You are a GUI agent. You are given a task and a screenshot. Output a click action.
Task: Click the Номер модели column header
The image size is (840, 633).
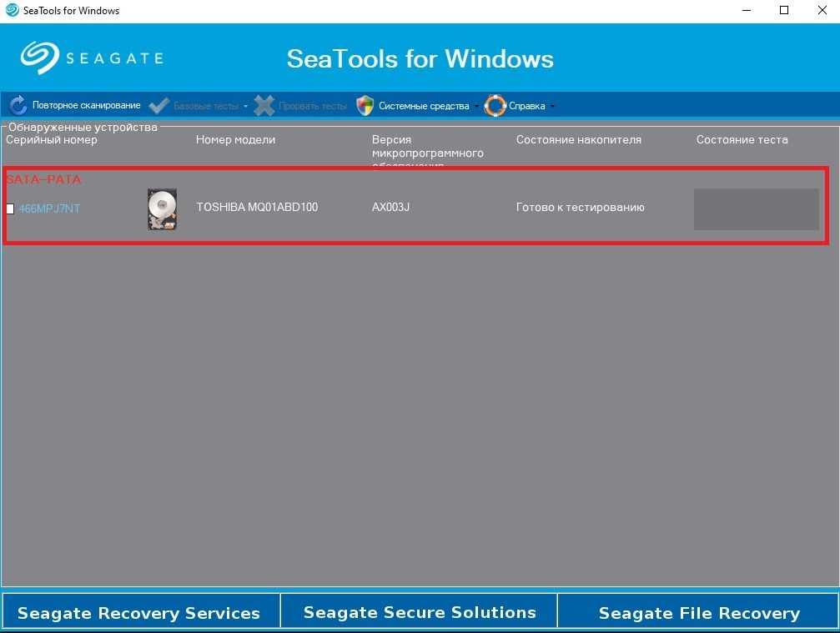pos(236,140)
